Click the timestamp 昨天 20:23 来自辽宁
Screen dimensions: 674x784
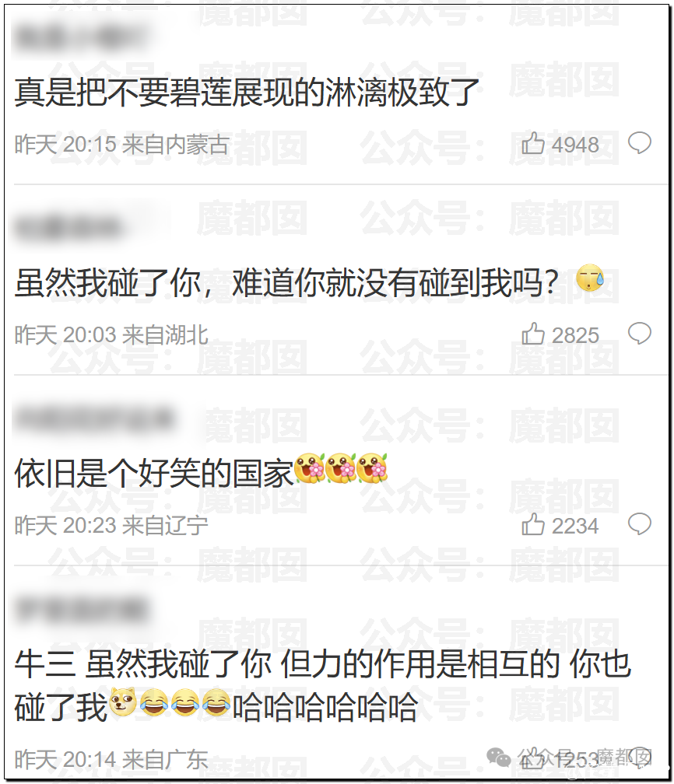[111, 526]
